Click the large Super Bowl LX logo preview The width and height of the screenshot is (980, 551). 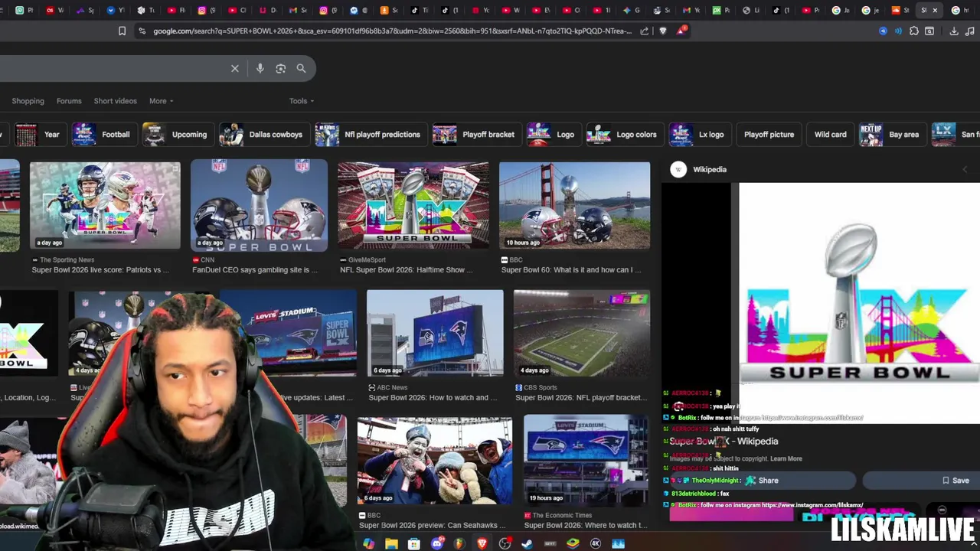(859, 302)
